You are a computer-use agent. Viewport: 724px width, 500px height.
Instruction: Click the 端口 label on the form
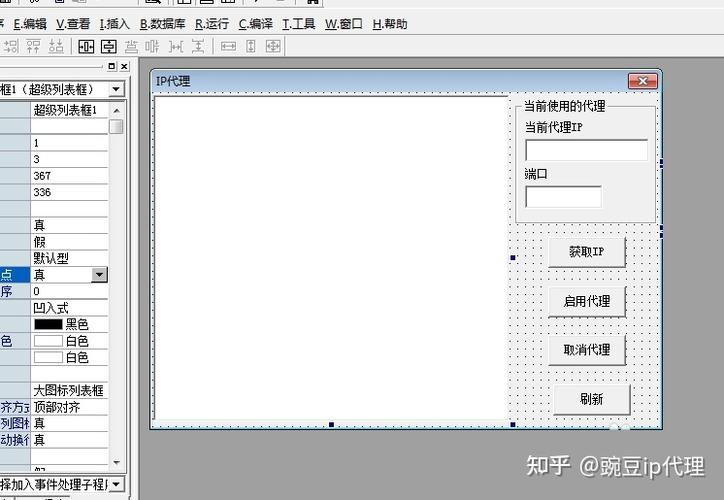[x=536, y=174]
